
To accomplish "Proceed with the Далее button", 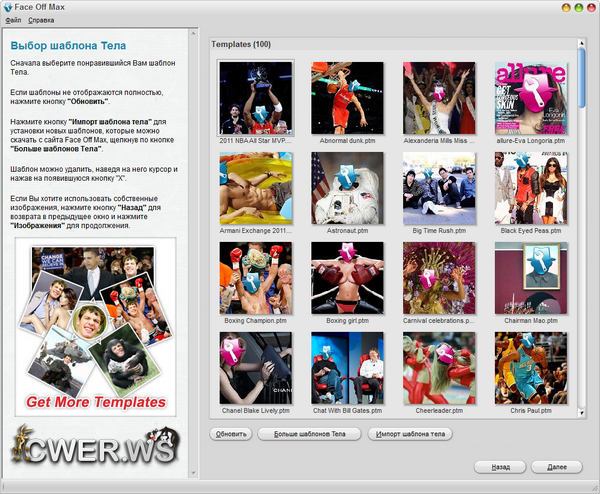I will tap(557, 467).
